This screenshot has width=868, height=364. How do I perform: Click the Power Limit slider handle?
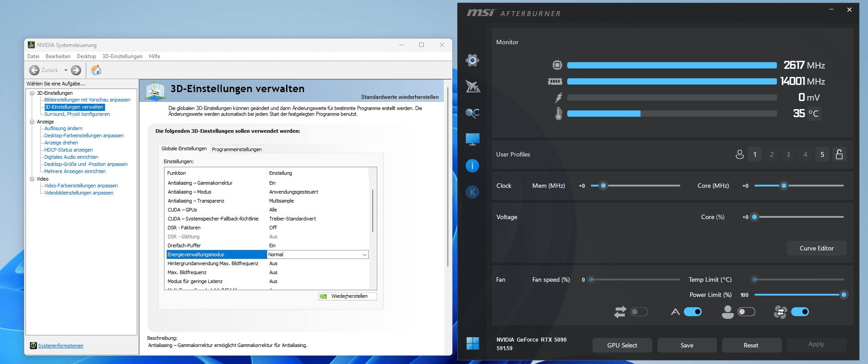click(x=844, y=295)
